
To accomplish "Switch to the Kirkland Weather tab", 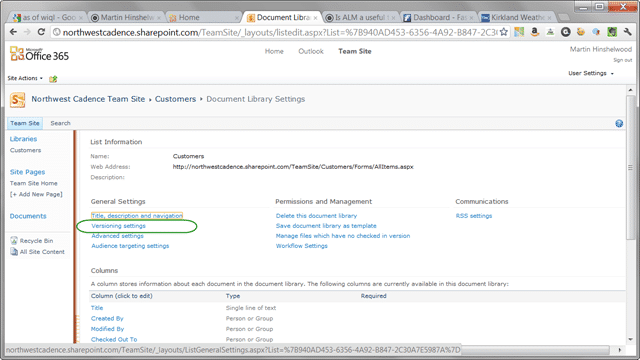I will [516, 18].
